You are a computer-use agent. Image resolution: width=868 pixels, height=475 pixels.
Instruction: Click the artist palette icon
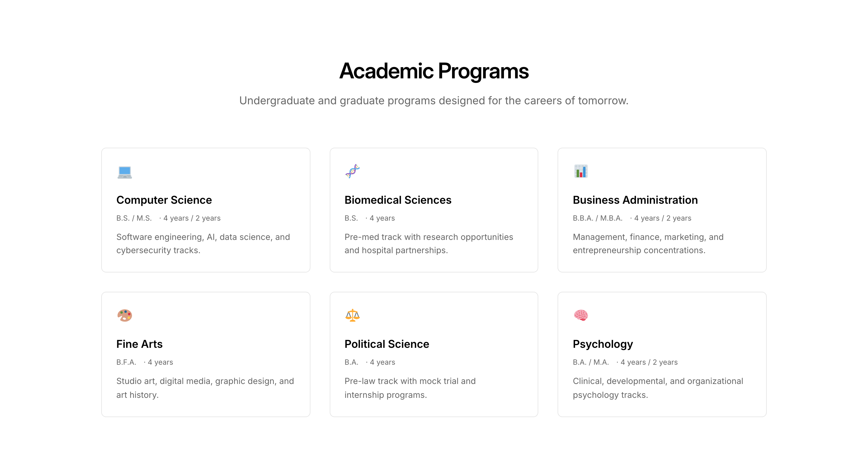124,315
